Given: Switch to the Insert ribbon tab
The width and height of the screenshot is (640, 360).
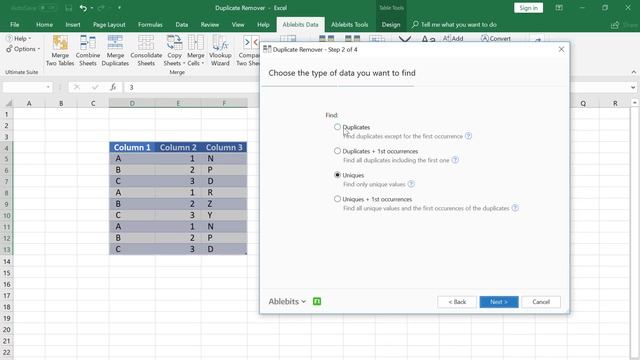Looking at the screenshot, I should click(73, 24).
